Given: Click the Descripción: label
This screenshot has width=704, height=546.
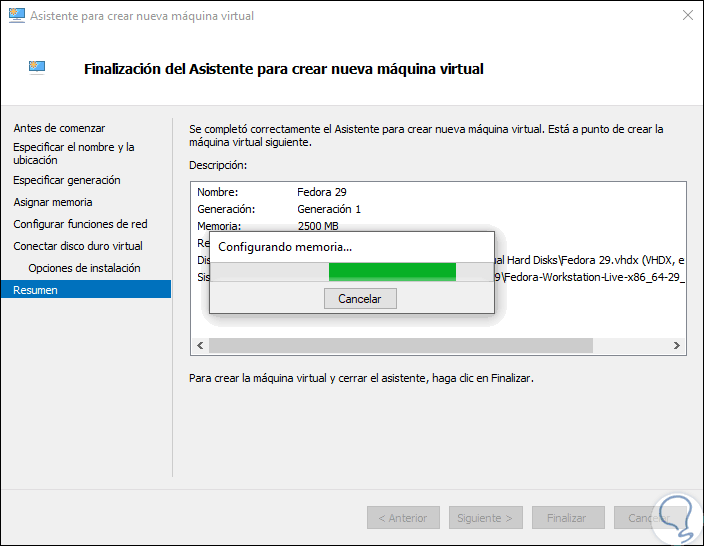Looking at the screenshot, I should point(218,165).
